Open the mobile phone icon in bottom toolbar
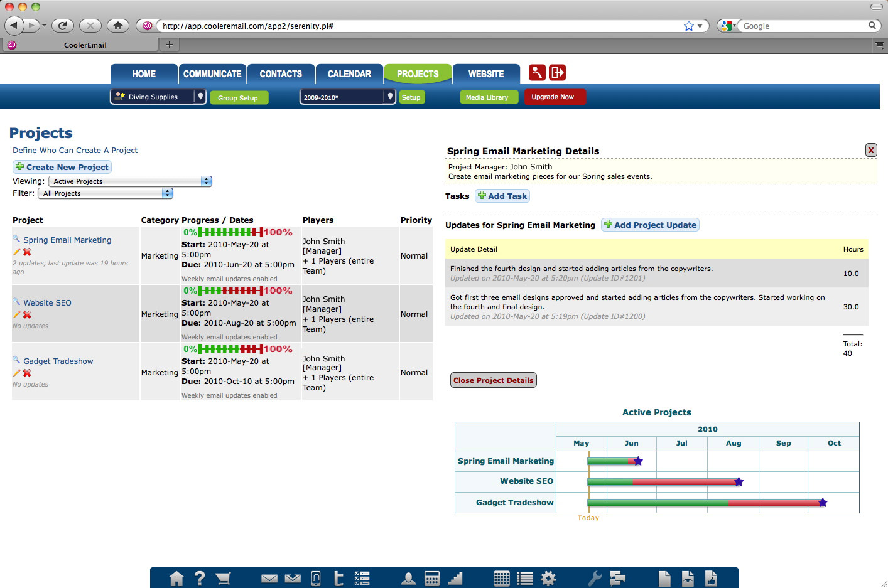This screenshot has width=888, height=588. coord(316,578)
